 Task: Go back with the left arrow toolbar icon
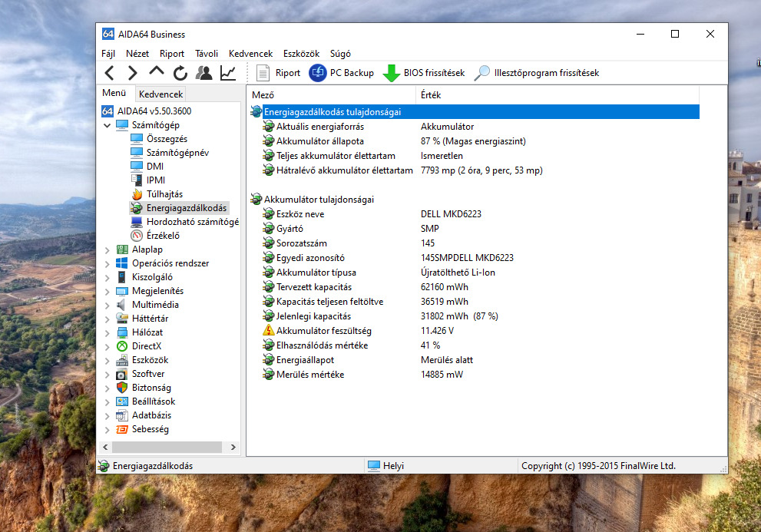tap(110, 73)
